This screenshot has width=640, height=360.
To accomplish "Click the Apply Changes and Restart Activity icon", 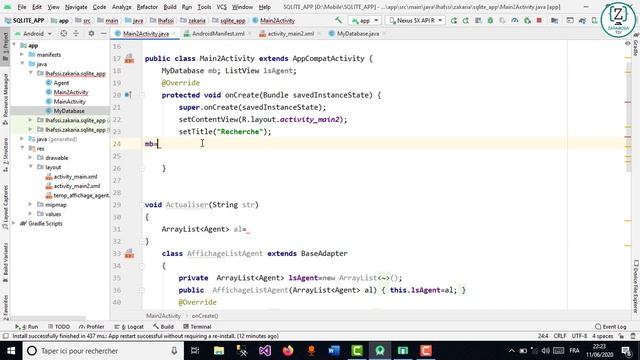I will [466, 20].
